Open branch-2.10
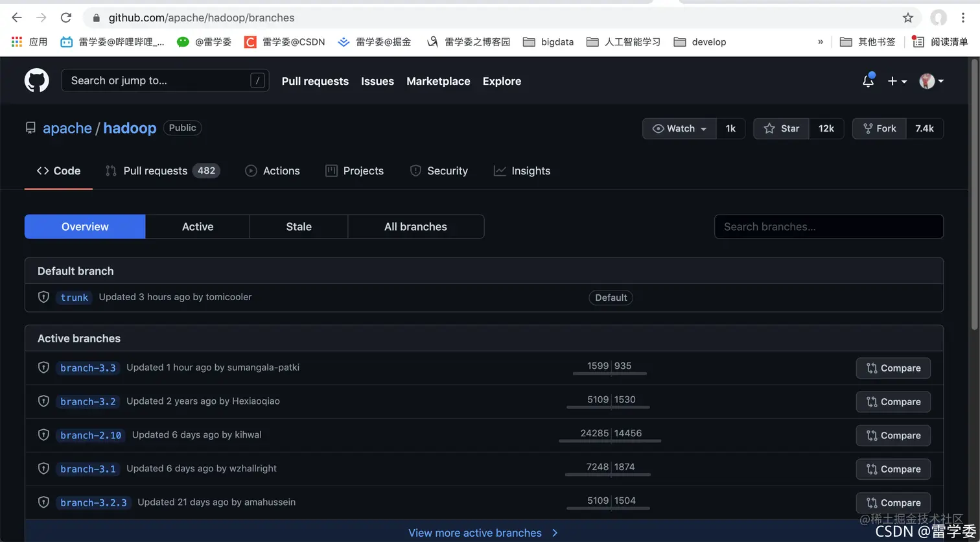Screen dimensions: 980x542 point(91,436)
